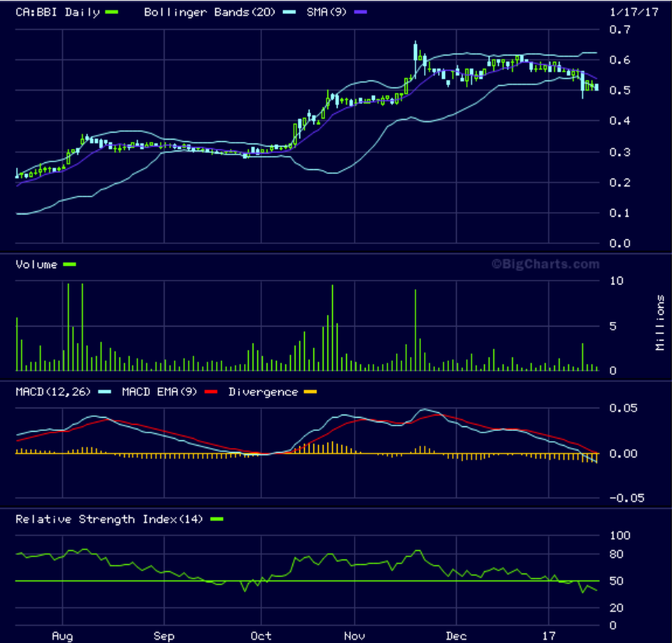Click the Relative Strength Index(14) label
672x643 pixels.
tap(109, 519)
